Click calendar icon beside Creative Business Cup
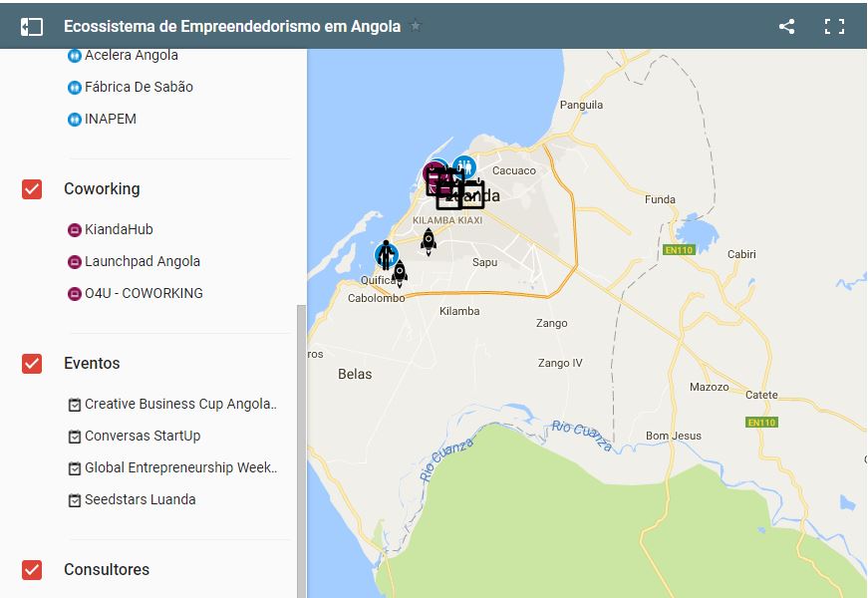The height and width of the screenshot is (598, 868). pyautogui.click(x=74, y=406)
